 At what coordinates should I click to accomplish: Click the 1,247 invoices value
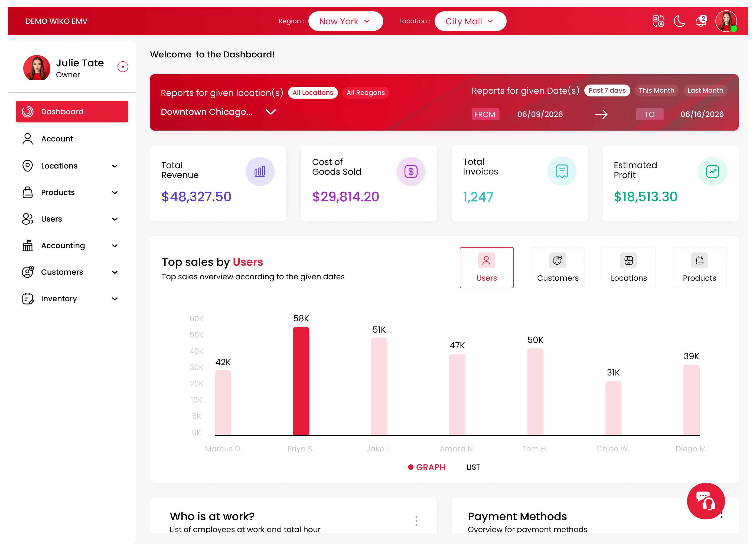(478, 197)
